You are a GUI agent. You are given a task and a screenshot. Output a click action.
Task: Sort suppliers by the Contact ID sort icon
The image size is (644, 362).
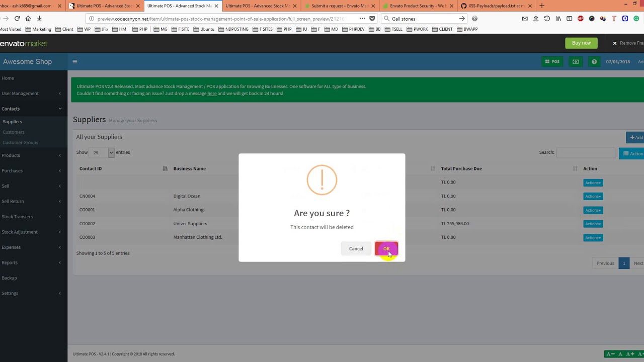165,168
